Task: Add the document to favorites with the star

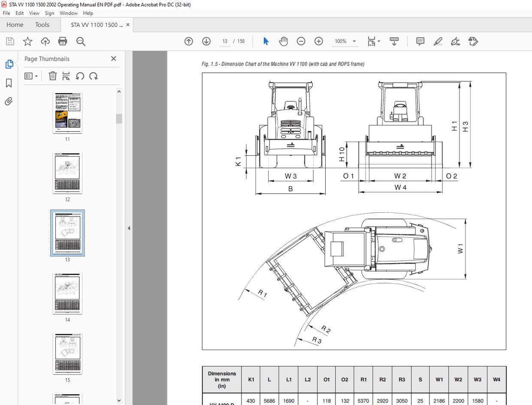Action: pyautogui.click(x=27, y=41)
